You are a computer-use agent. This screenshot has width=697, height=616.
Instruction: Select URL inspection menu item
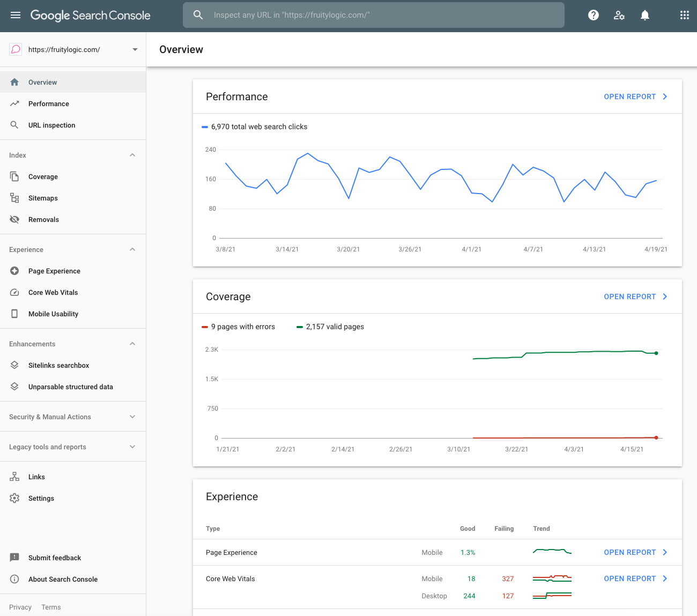[73, 125]
